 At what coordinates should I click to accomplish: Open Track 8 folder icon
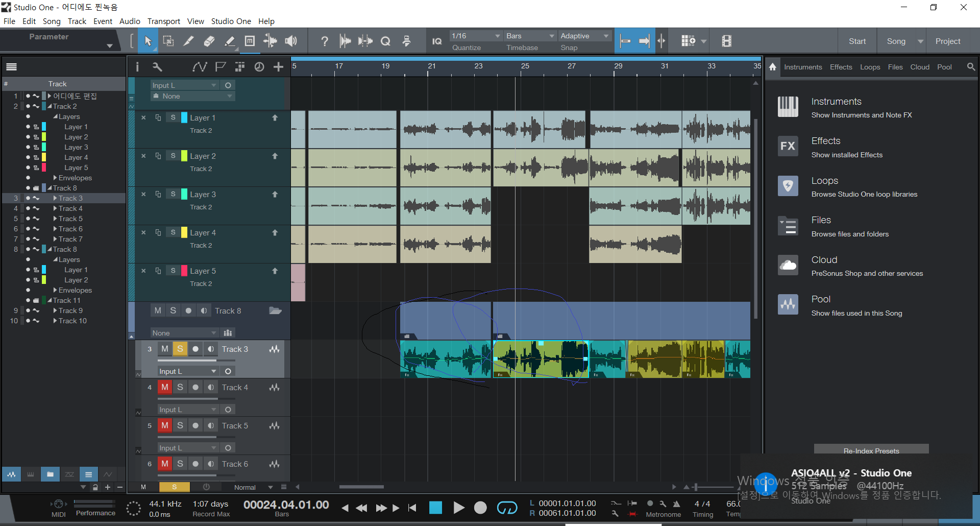click(x=276, y=310)
